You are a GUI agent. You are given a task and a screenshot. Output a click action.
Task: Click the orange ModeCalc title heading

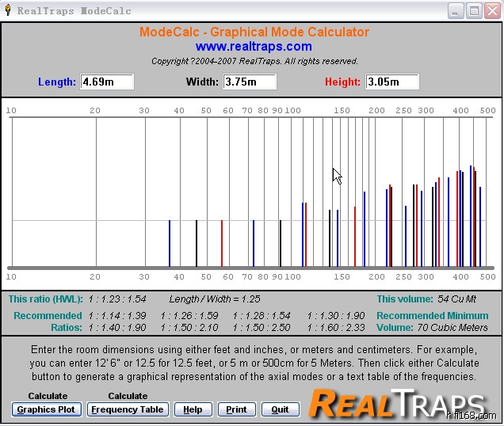(x=254, y=32)
